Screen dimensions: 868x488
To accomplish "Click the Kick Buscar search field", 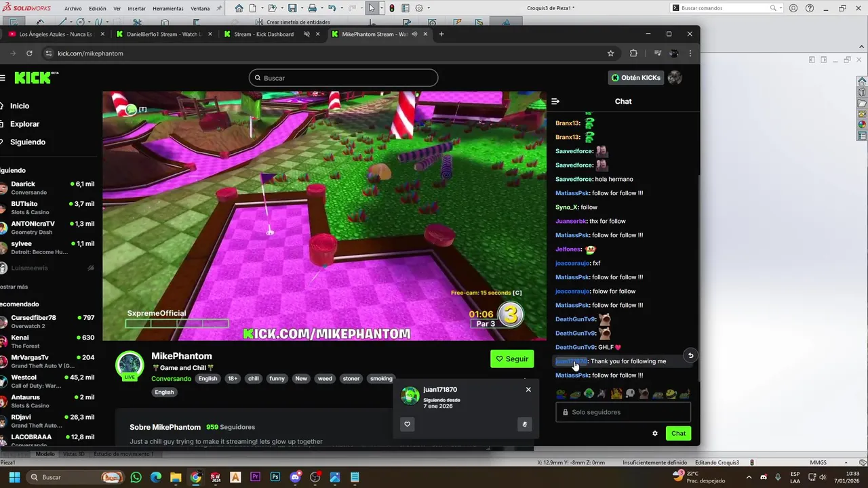I will coord(343,78).
